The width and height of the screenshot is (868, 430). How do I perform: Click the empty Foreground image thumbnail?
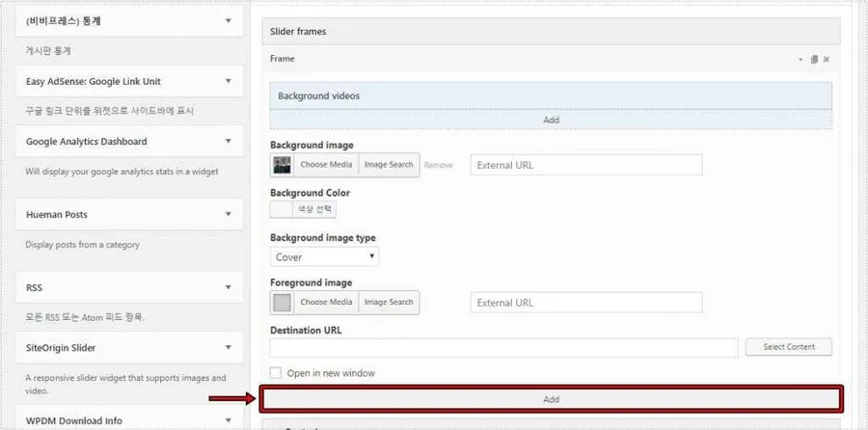[282, 302]
